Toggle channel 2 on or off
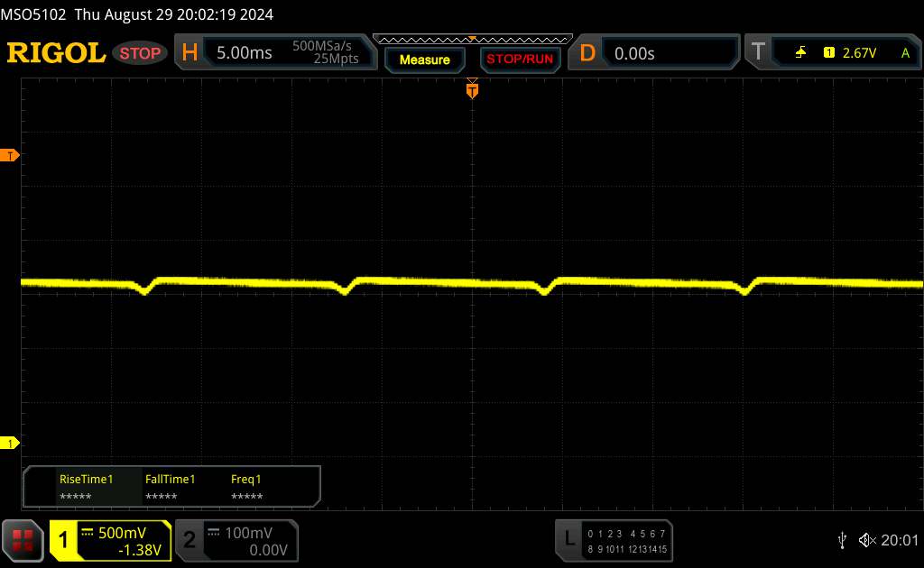Image resolution: width=924 pixels, height=568 pixels. tap(189, 540)
